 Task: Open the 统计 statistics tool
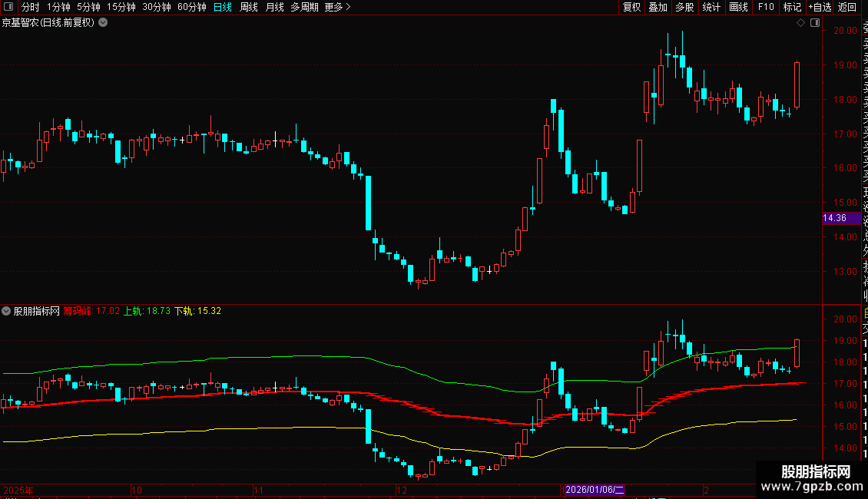click(x=711, y=7)
